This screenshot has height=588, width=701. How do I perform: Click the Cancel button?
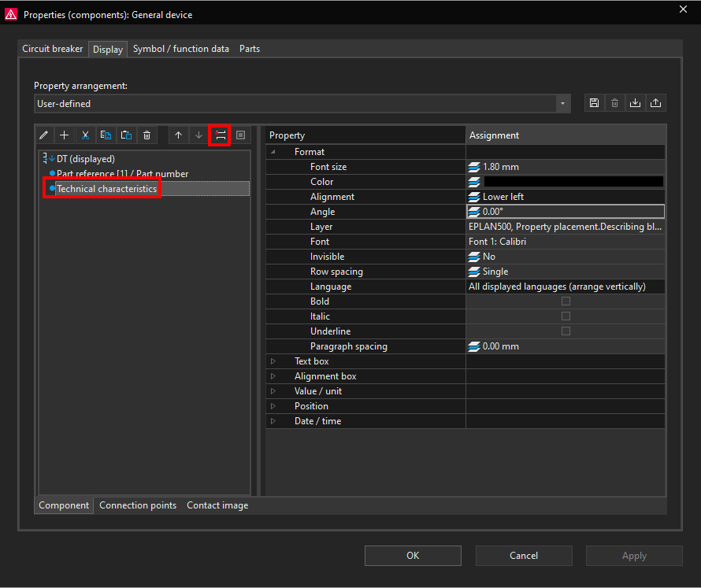click(524, 556)
